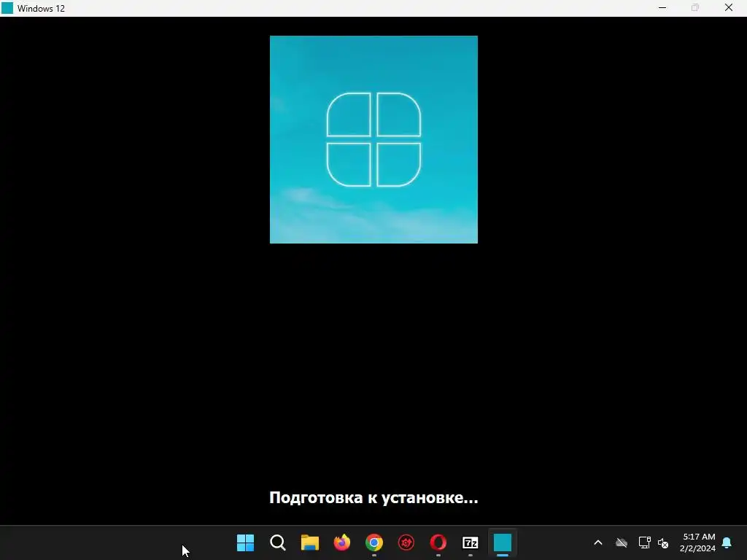Open the notifications bell
Screen dimensions: 747x560
727,542
